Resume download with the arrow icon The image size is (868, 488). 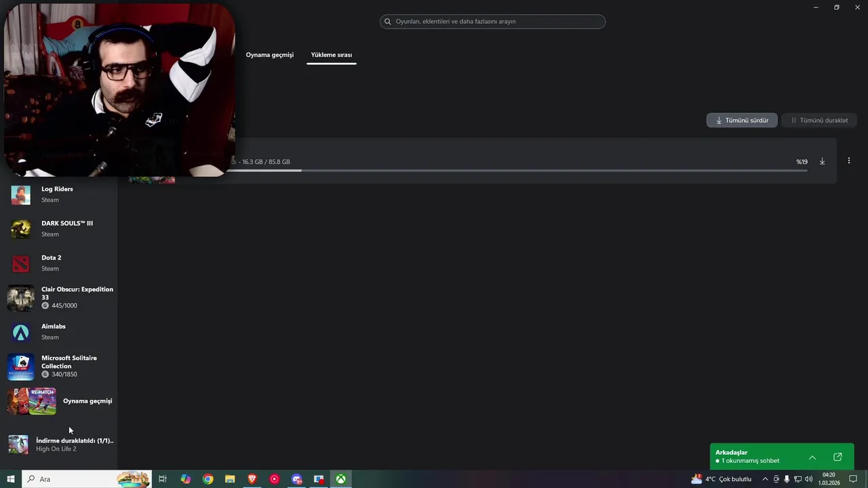tap(822, 161)
